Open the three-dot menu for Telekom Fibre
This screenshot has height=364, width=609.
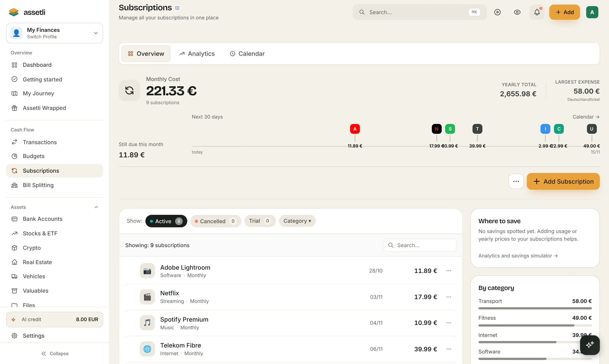click(x=448, y=349)
